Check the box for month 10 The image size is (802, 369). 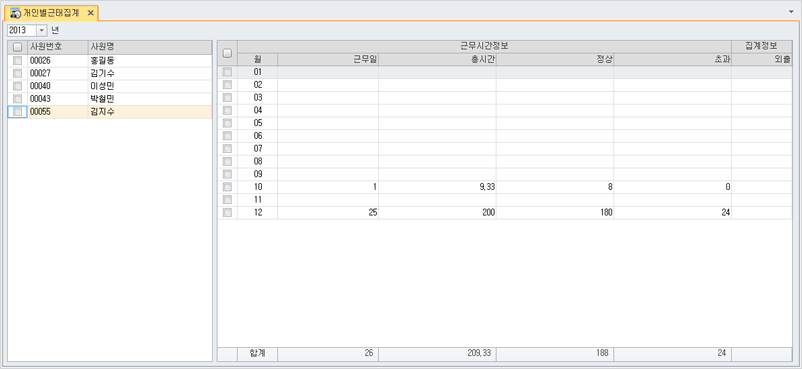(228, 187)
